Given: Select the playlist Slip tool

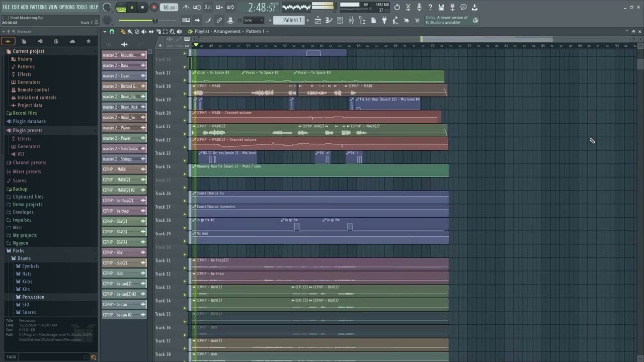Looking at the screenshot, I should click(151, 31).
